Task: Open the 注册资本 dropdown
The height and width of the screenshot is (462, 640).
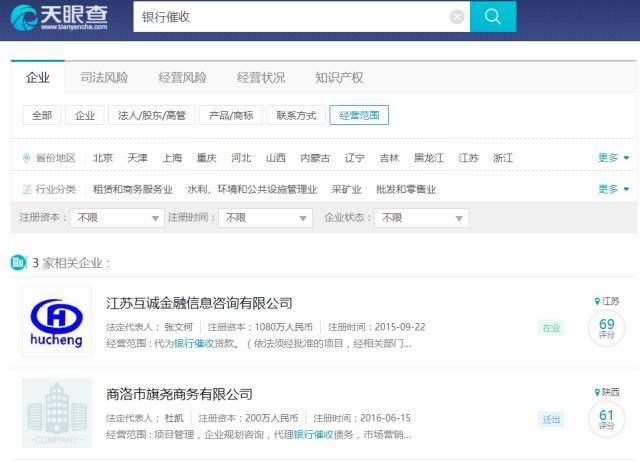Action: 117,218
